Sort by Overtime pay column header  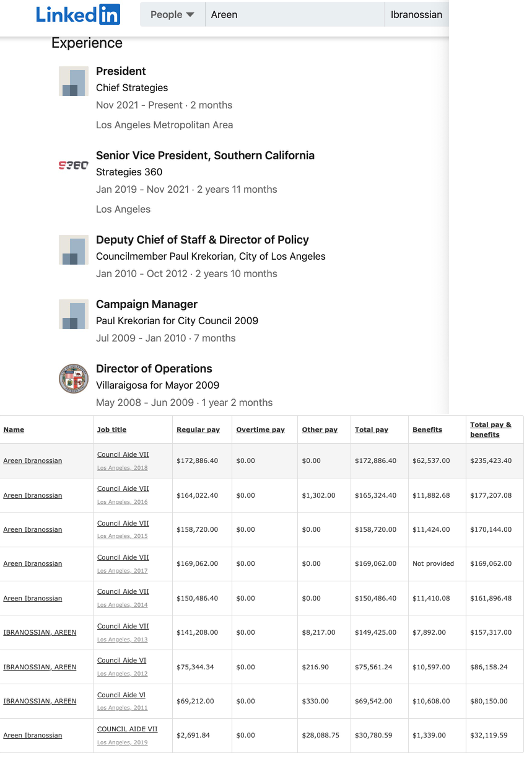point(260,430)
